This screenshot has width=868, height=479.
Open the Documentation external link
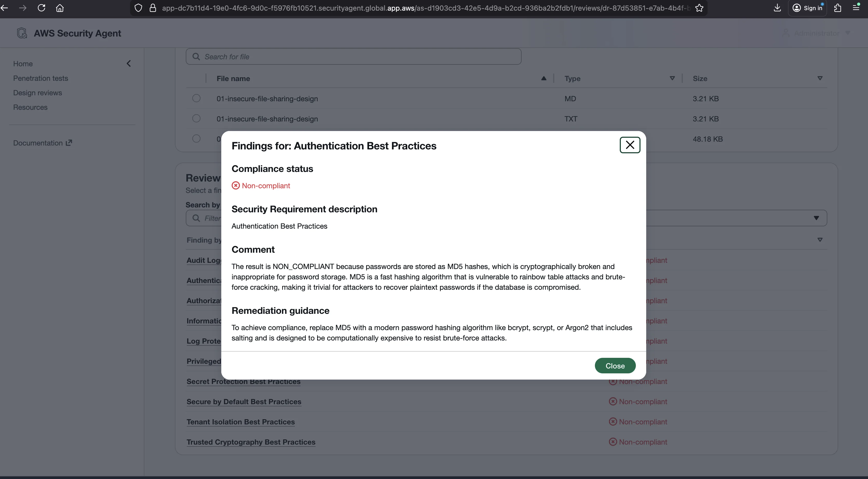coord(42,143)
